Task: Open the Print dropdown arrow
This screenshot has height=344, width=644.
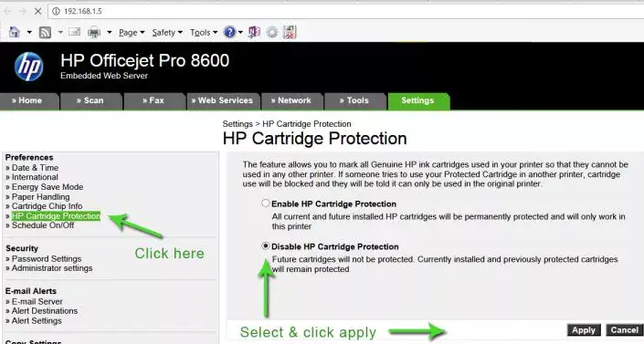Action: (x=110, y=32)
